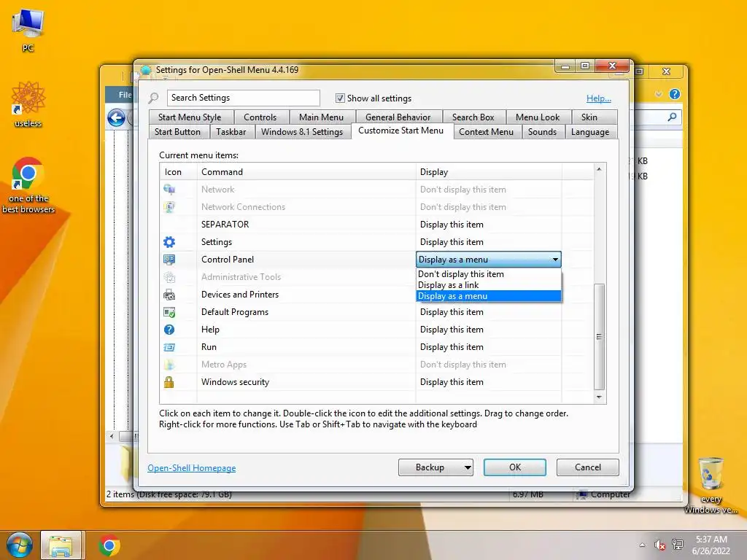Click the taskbar clock showing 5:37 AM
The image size is (747, 560).
click(711, 545)
